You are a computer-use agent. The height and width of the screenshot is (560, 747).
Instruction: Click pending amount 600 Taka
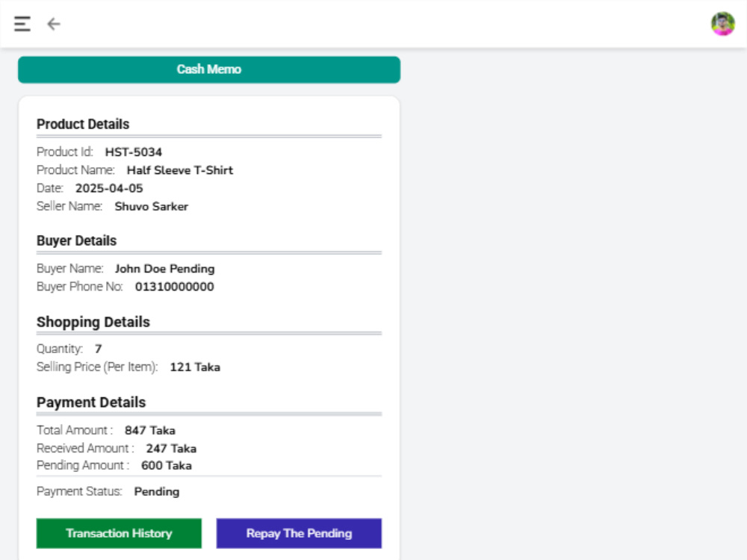coord(167,465)
